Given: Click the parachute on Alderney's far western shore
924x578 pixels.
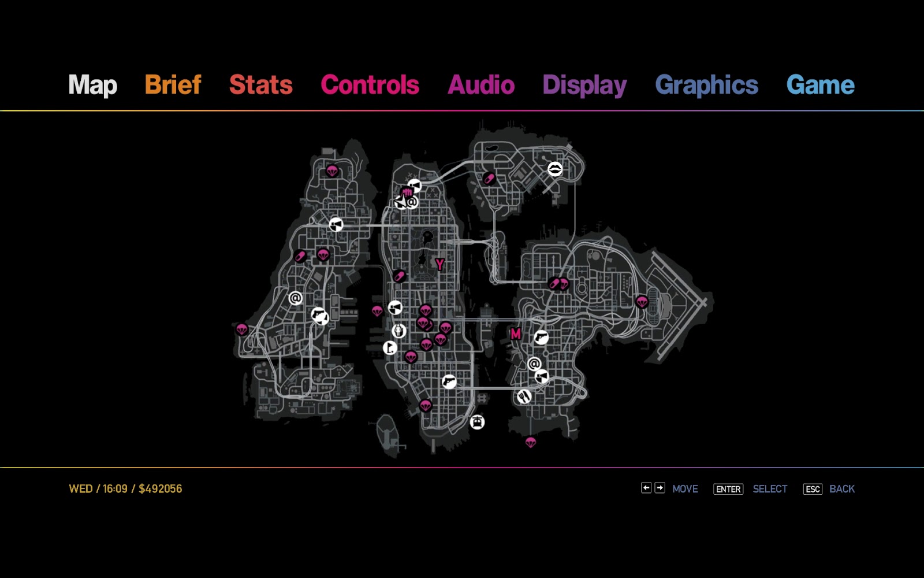Looking at the screenshot, I should pyautogui.click(x=242, y=330).
